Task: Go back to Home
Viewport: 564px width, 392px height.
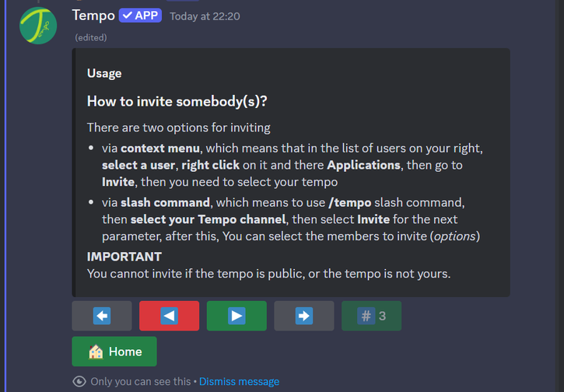Action: (x=114, y=352)
